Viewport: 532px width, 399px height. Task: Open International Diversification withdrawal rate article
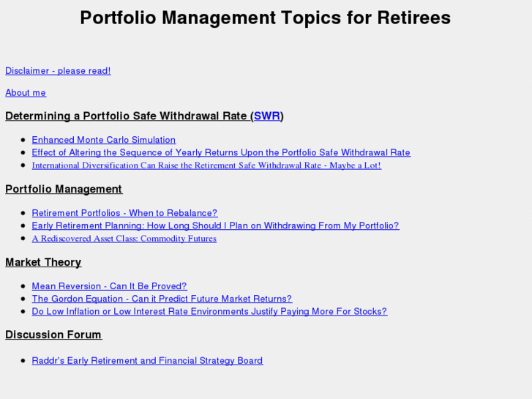point(206,165)
